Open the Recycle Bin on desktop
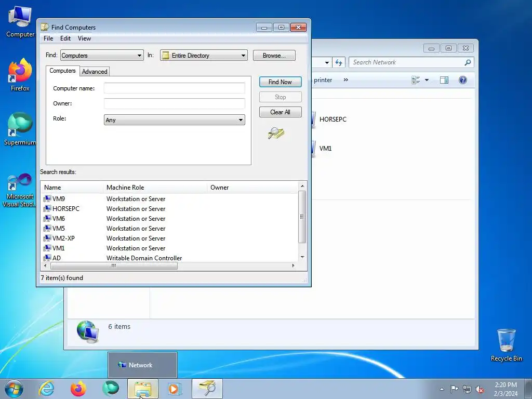 coord(506,345)
